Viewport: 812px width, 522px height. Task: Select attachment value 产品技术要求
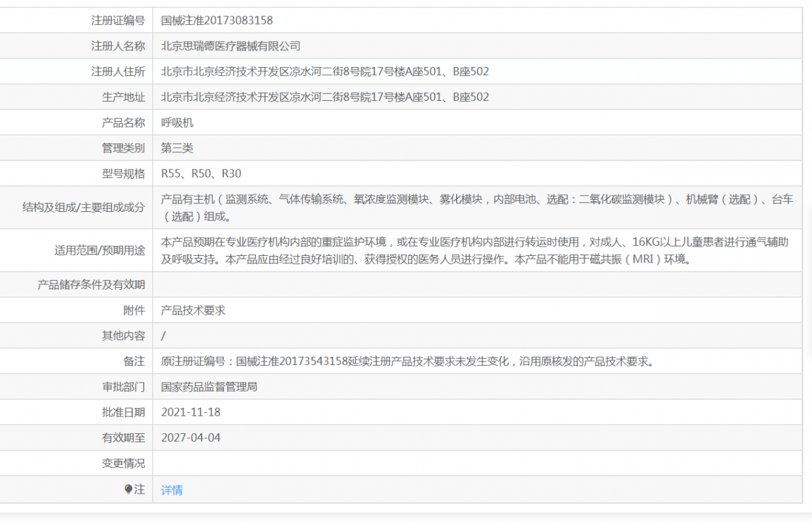pos(193,310)
